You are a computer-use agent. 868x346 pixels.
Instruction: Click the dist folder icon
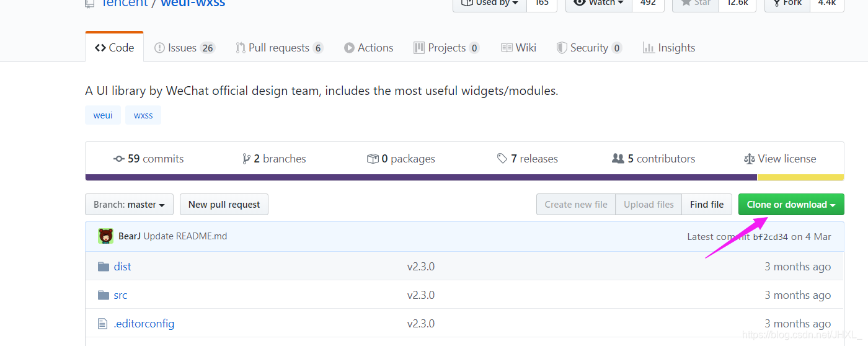point(103,267)
